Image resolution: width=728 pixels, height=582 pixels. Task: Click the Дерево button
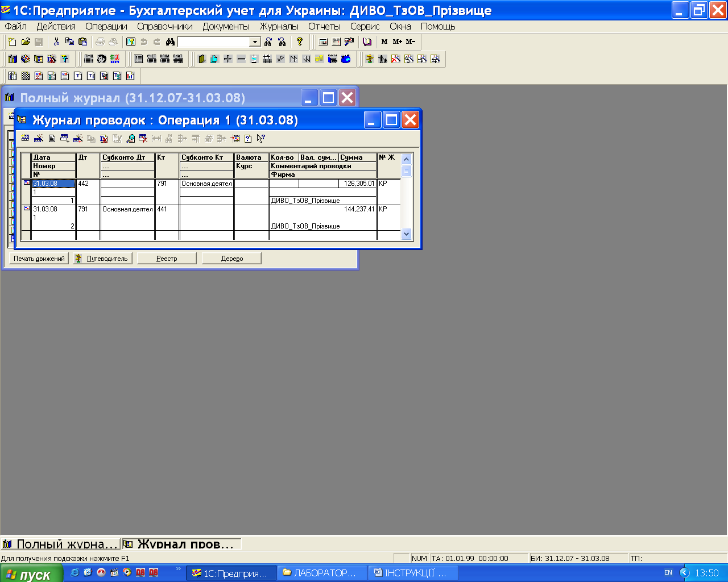point(232,258)
